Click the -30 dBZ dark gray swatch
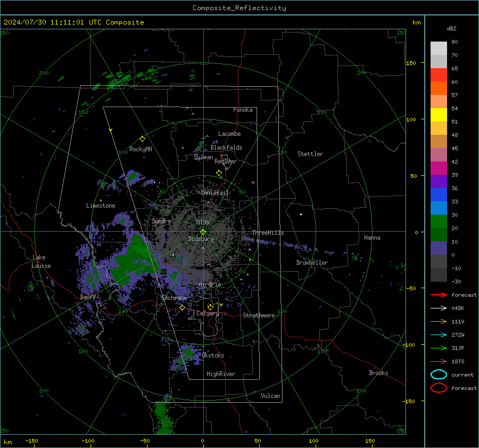 pyautogui.click(x=439, y=275)
